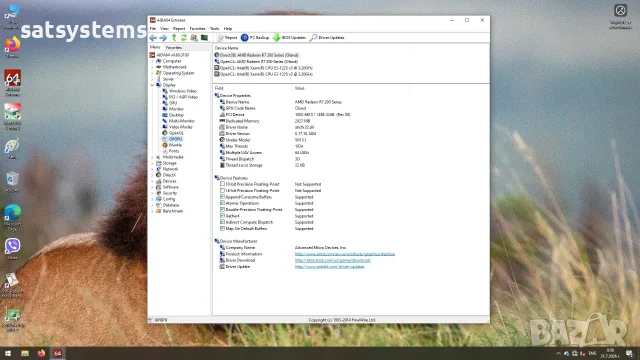Collapse the Display tree node
This screenshot has width=640, height=360.
click(153, 85)
